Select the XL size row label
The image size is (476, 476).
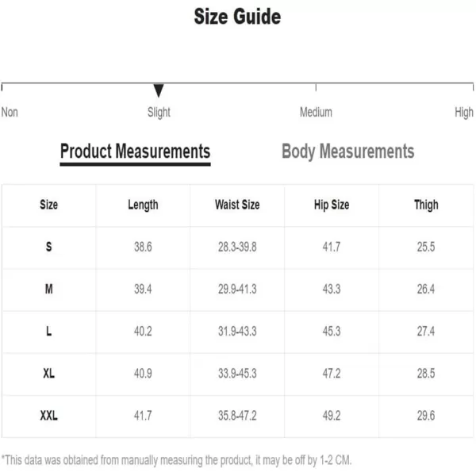[48, 374]
